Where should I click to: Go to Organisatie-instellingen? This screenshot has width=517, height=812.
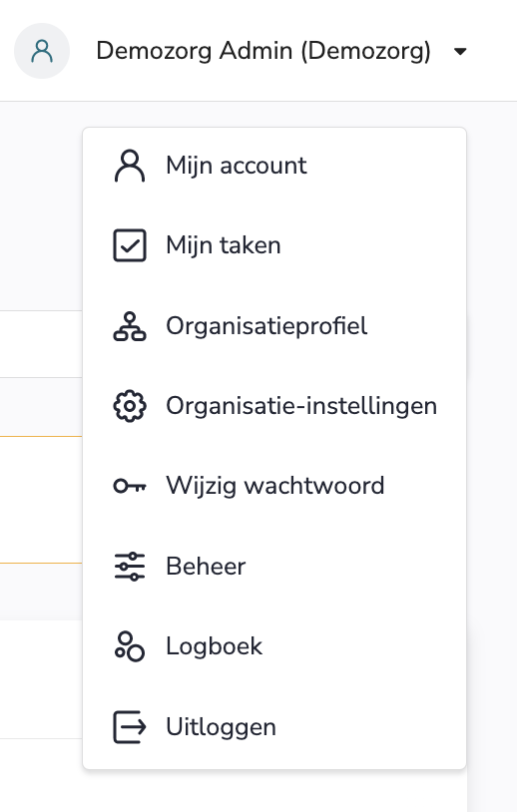point(274,405)
